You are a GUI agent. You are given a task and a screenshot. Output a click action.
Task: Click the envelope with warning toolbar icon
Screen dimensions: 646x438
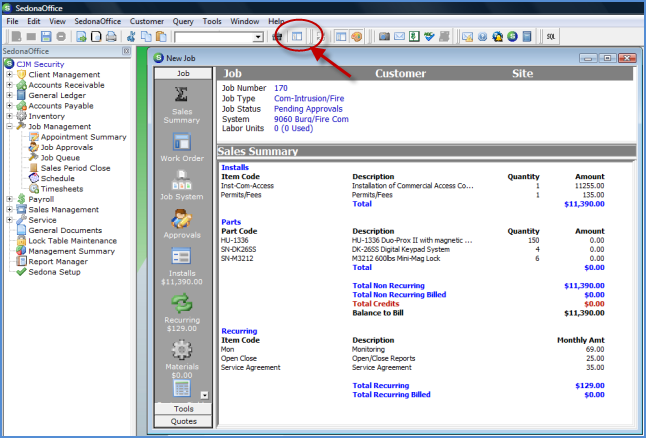467,37
